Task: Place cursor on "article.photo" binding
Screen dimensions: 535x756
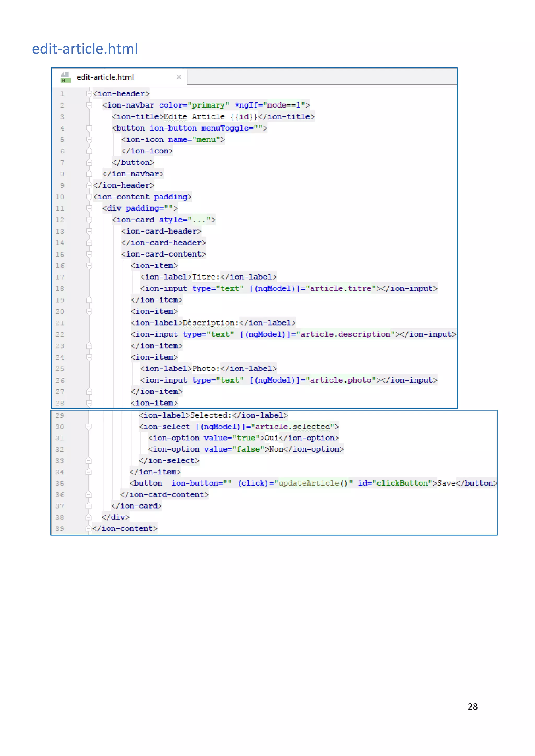Action: point(341,380)
